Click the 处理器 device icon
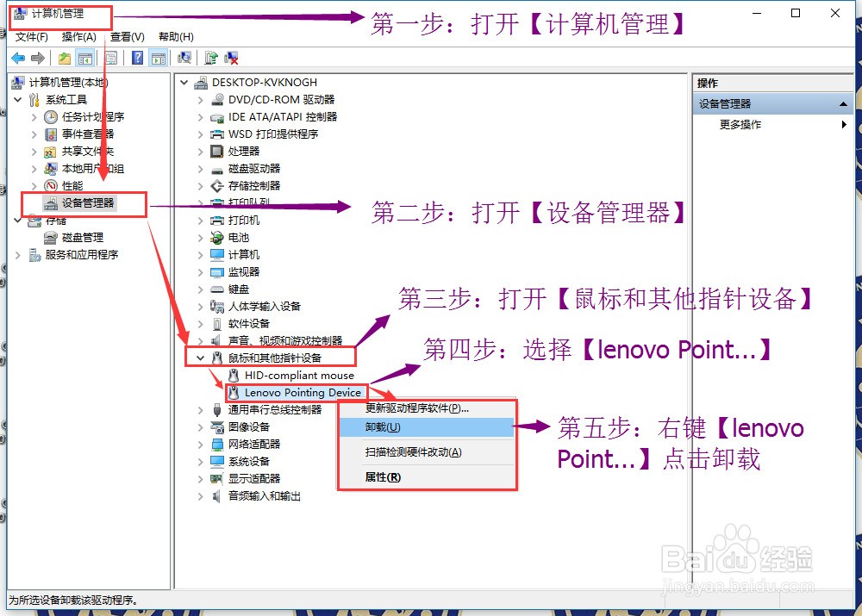862x616 pixels. pyautogui.click(x=217, y=151)
